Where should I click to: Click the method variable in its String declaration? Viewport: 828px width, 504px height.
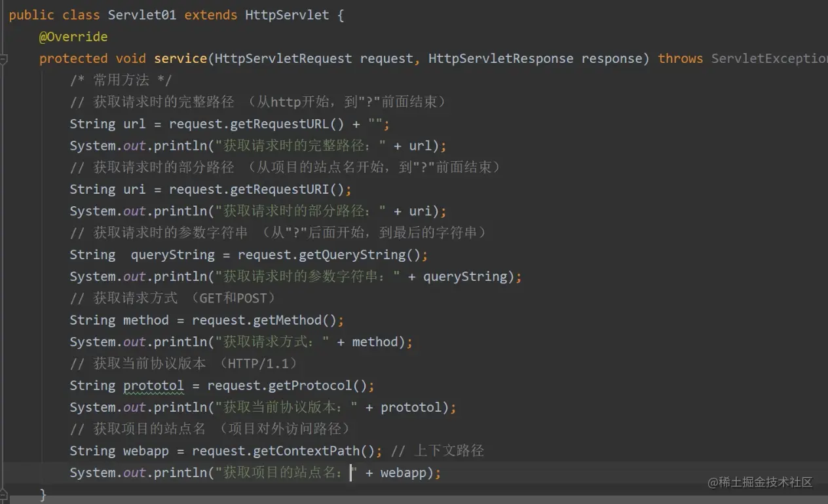click(x=146, y=320)
